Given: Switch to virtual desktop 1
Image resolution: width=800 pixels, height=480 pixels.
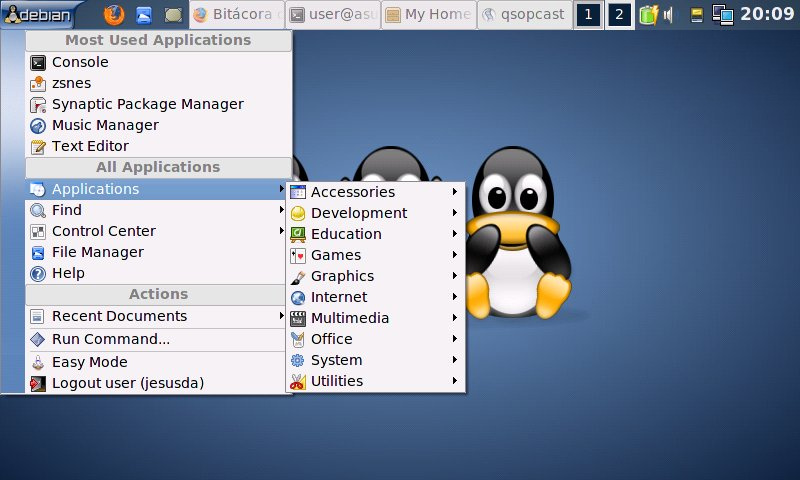Looking at the screenshot, I should [x=588, y=15].
